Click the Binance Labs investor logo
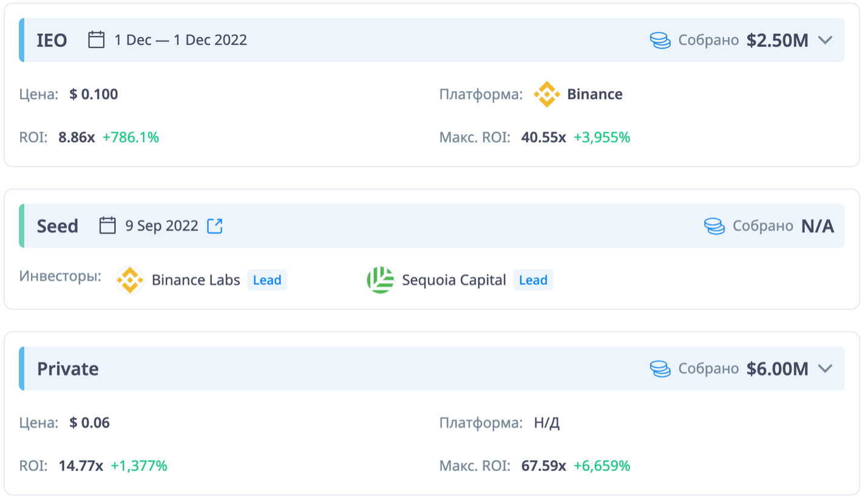Screen dimensions: 868x501 (130, 280)
